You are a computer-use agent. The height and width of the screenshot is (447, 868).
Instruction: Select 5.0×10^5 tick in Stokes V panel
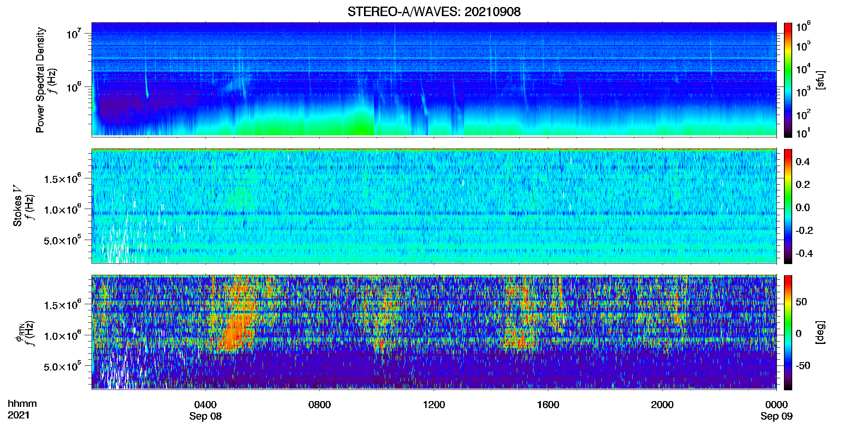tap(63, 240)
